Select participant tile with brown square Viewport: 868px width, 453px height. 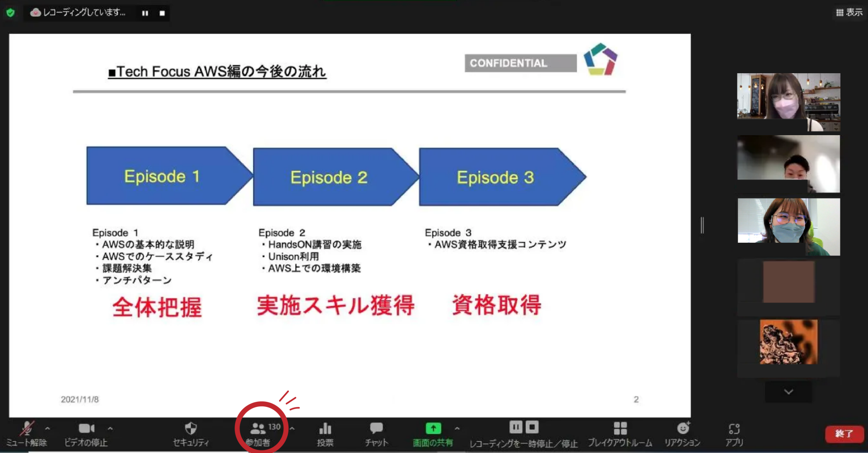point(788,287)
